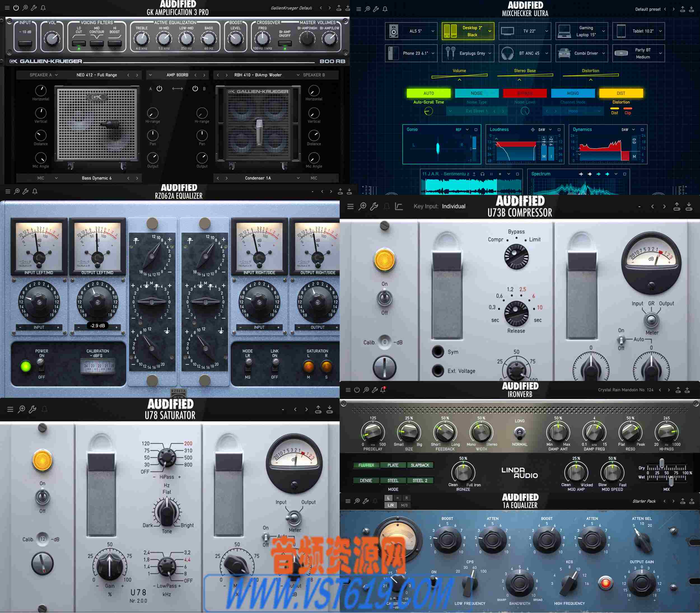
Task: Toggle LO CUT voicing filter switch
Action: (79, 44)
